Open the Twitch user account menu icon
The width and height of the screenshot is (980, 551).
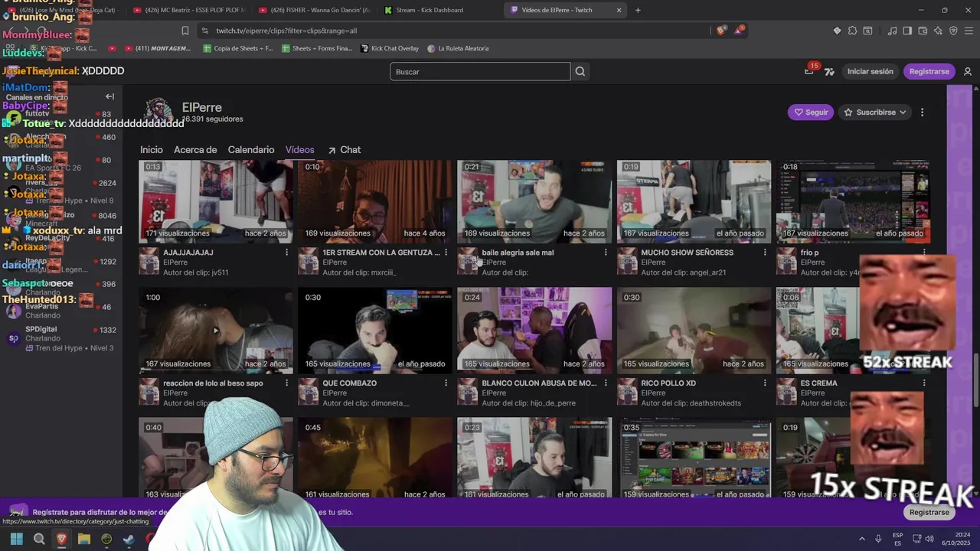[x=968, y=71]
